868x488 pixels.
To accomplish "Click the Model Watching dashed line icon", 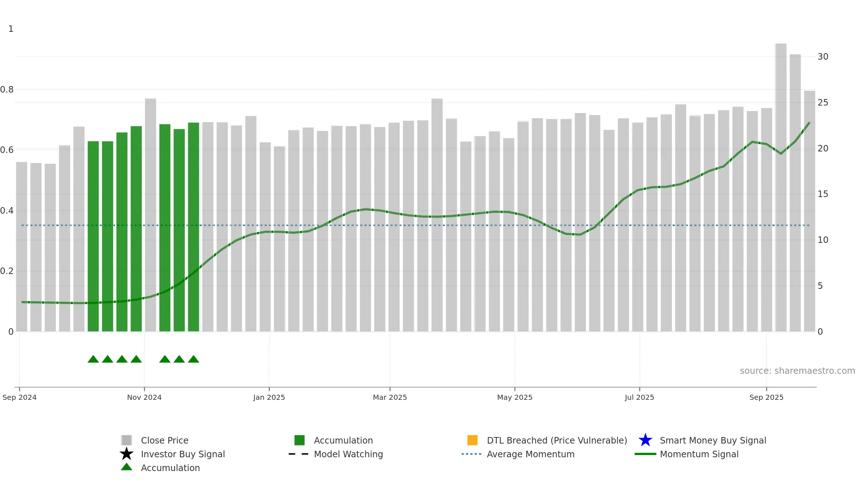I will (x=298, y=454).
